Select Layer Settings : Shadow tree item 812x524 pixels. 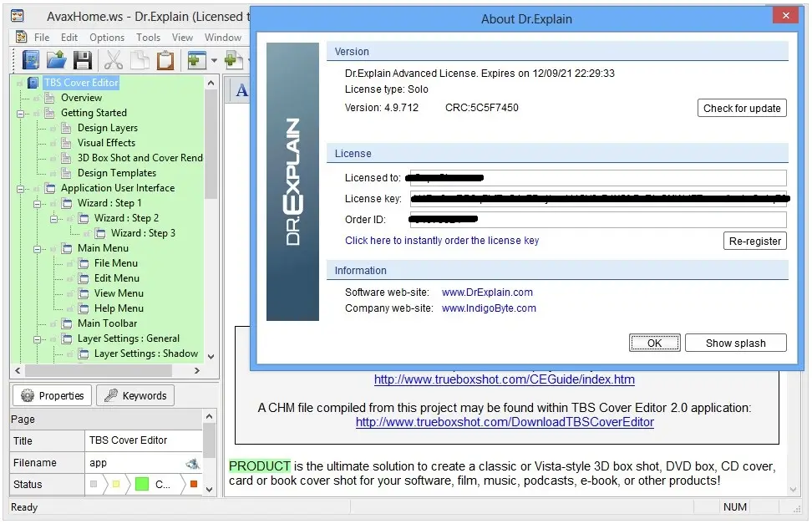(x=146, y=354)
